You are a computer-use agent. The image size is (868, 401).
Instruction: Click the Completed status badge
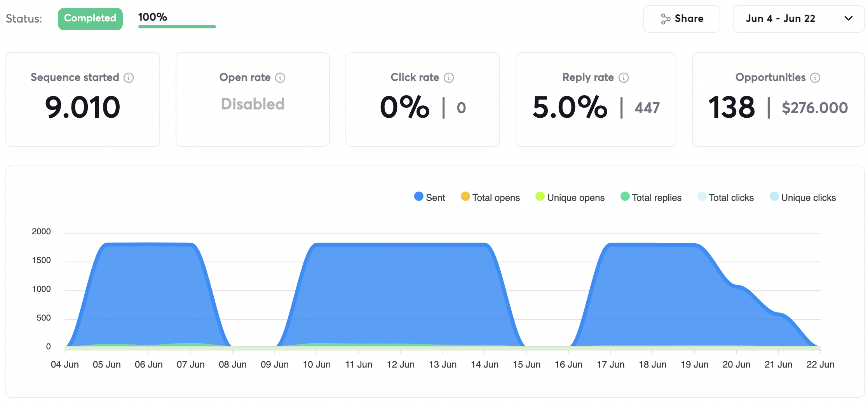coord(90,19)
